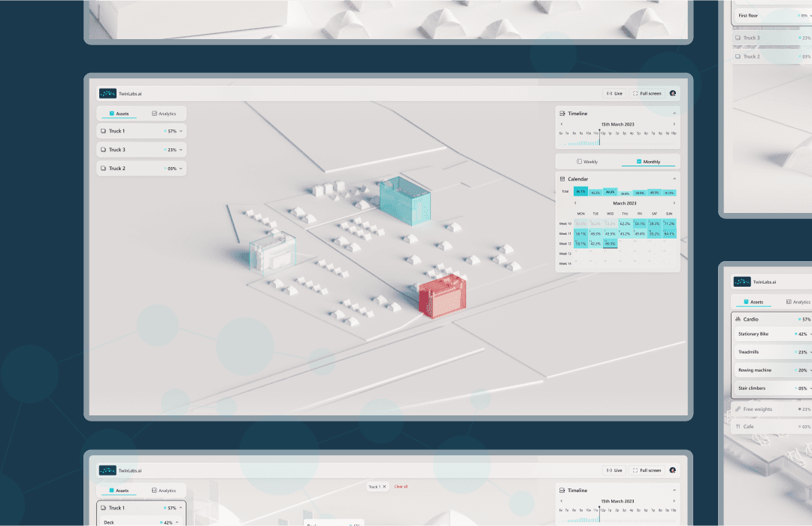Click the First floor row in the partially visible window
Viewport: 812px width, 526px height.
click(773, 16)
